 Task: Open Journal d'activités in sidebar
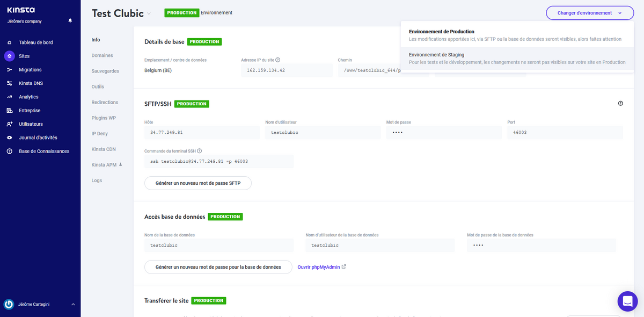38,138
